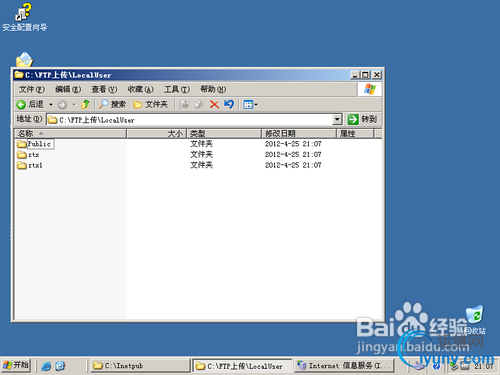Open the Search (搜索) toolbar button
The height and width of the screenshot is (375, 500).
pyautogui.click(x=112, y=104)
